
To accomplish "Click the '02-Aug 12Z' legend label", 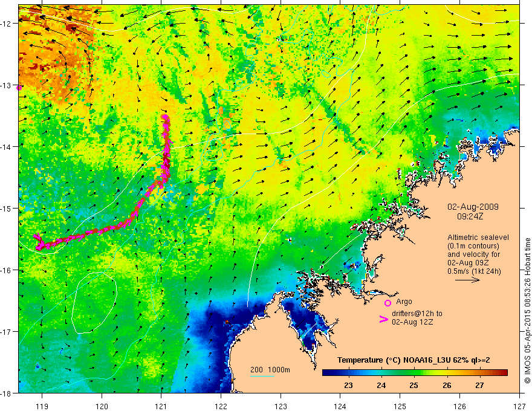I will [x=412, y=322].
